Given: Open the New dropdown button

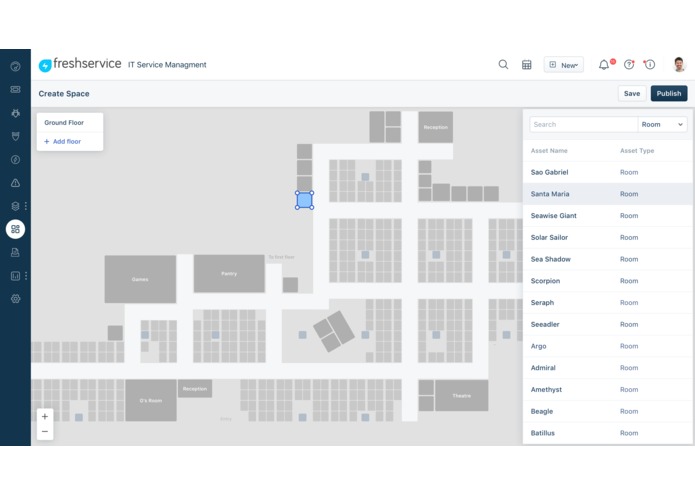Looking at the screenshot, I should pos(564,65).
